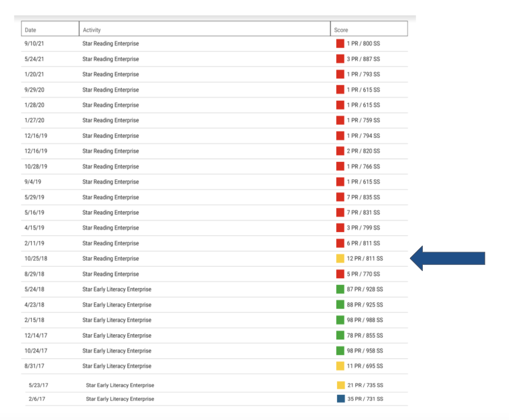This screenshot has width=509, height=420.
Task: Select the date 2/11/19
Action: [34, 243]
